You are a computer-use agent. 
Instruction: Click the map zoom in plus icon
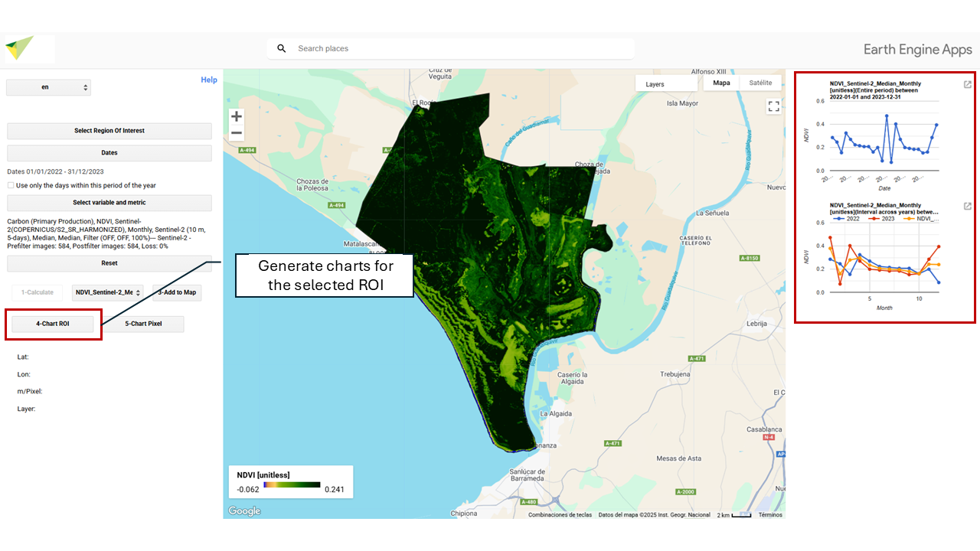[237, 116]
